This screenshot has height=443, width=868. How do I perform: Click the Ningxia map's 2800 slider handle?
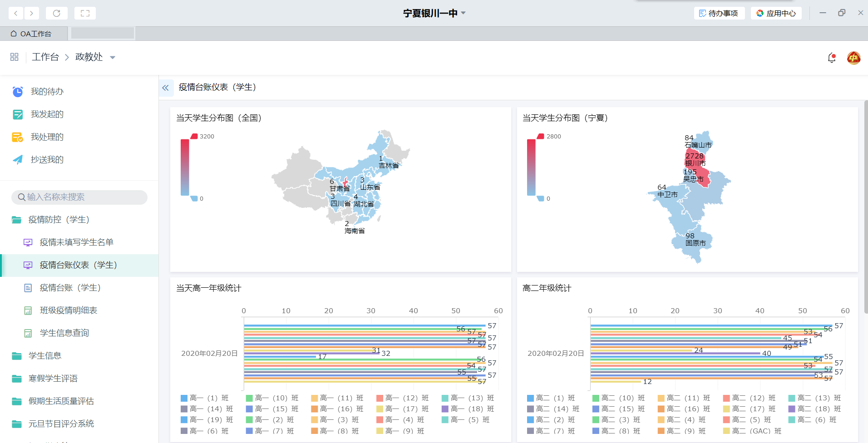(x=541, y=136)
